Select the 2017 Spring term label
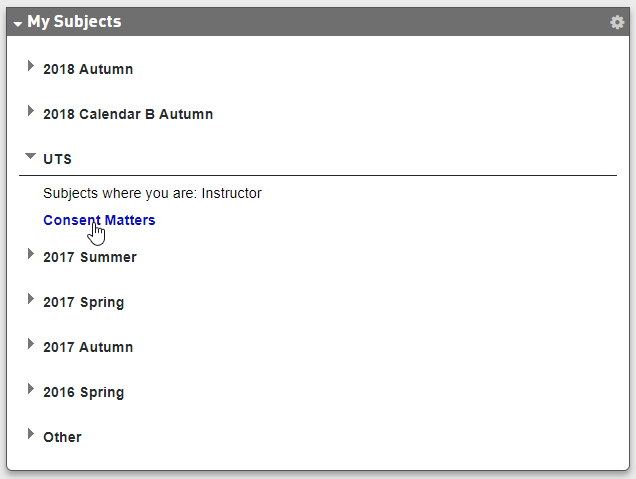Image resolution: width=636 pixels, height=479 pixels. click(84, 302)
